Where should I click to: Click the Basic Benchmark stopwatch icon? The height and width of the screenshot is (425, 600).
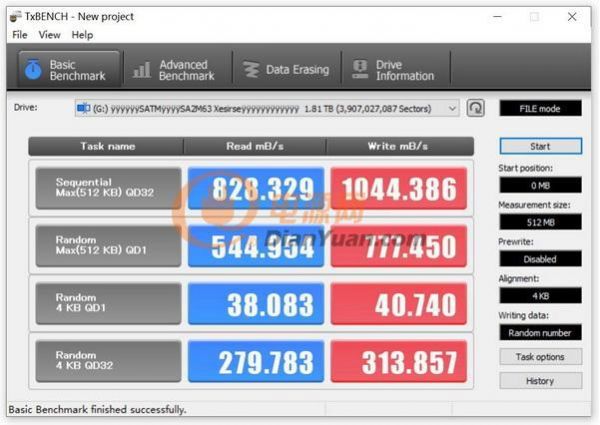click(x=33, y=70)
